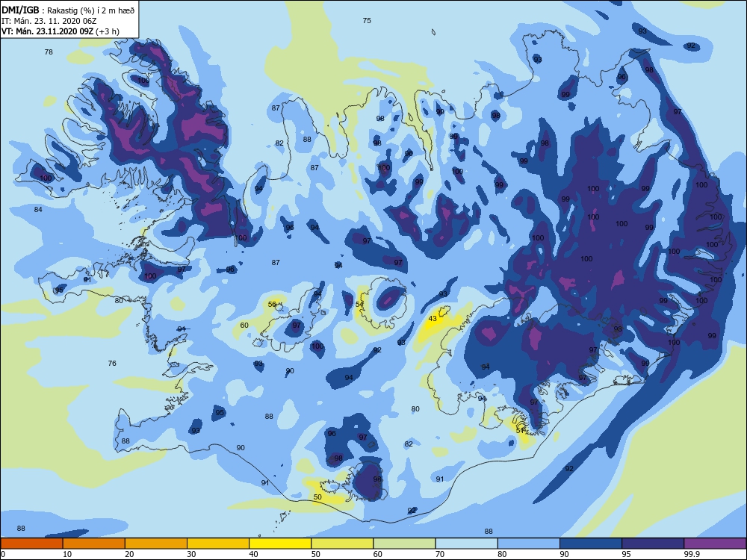The height and width of the screenshot is (560, 747).
Task: Click the orange 10–20 legend swatch
Action: pos(94,544)
